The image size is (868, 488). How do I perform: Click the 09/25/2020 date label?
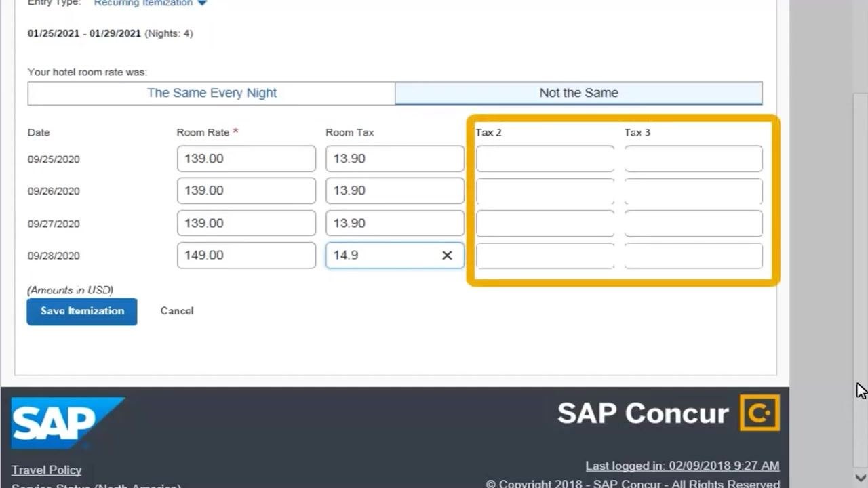[54, 159]
